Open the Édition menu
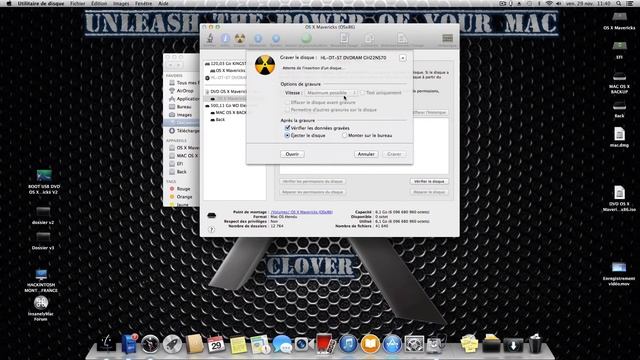This screenshot has width=640, height=360. pos(99,3)
